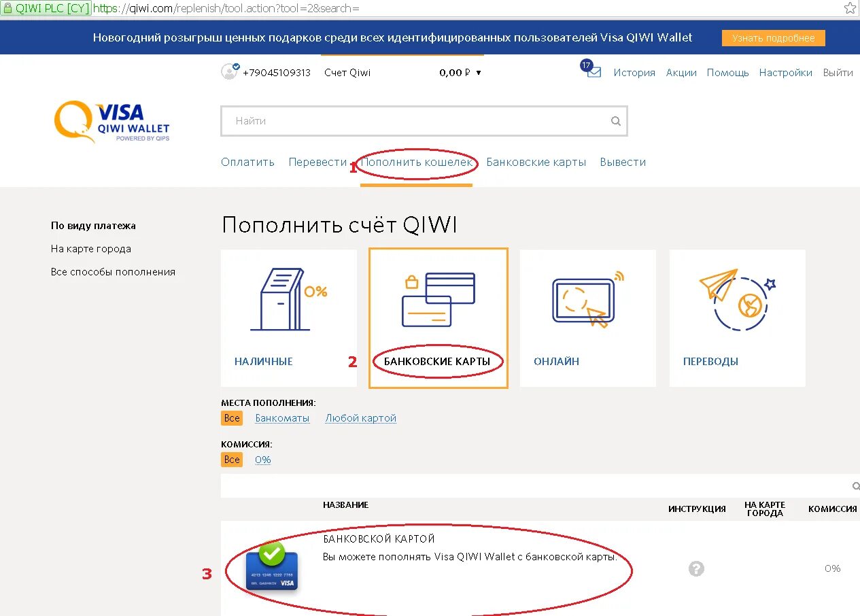Click the Название column header

tap(346, 504)
